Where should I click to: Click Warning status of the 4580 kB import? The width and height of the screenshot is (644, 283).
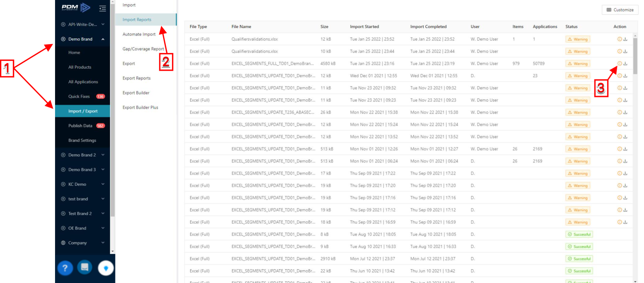(578, 64)
